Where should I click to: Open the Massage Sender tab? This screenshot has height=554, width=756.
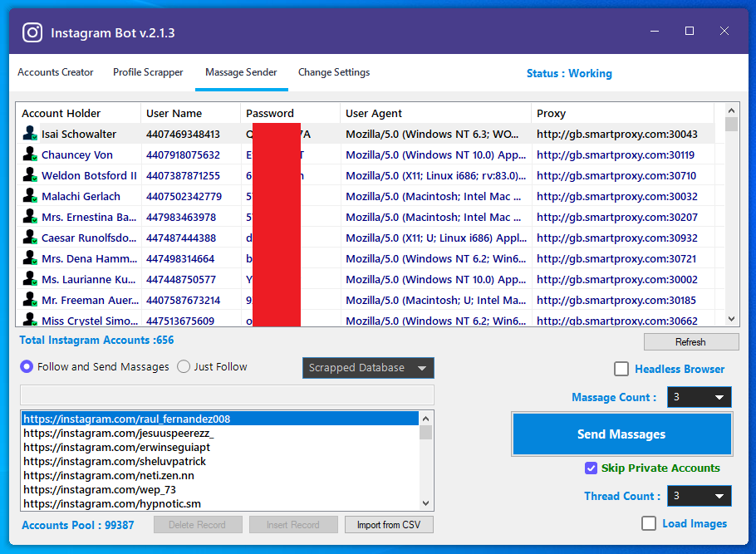(241, 72)
